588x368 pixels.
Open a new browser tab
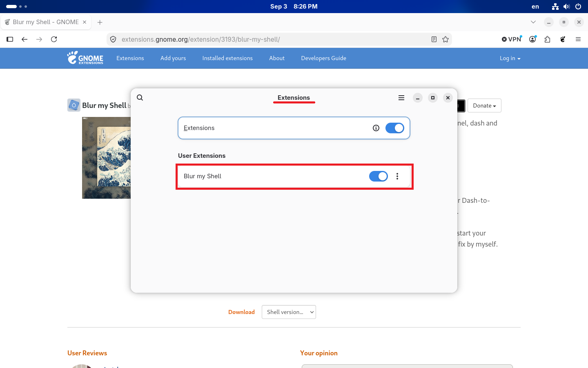tap(100, 22)
